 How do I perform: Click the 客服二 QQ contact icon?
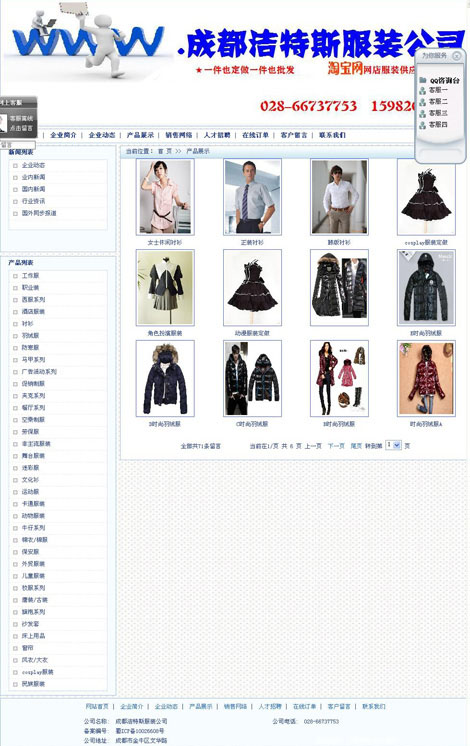(422, 102)
